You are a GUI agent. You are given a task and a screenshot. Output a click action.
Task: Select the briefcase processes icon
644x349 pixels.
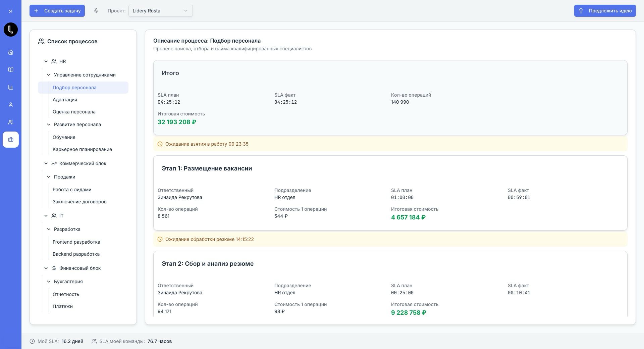[11, 140]
